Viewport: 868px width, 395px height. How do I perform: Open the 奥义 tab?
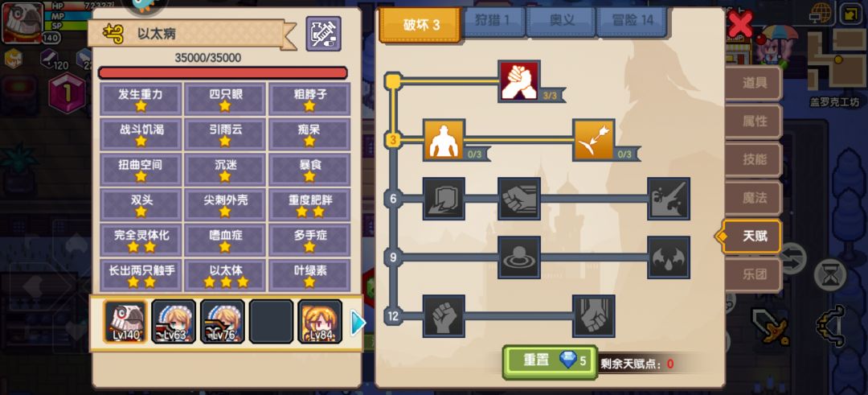click(561, 22)
